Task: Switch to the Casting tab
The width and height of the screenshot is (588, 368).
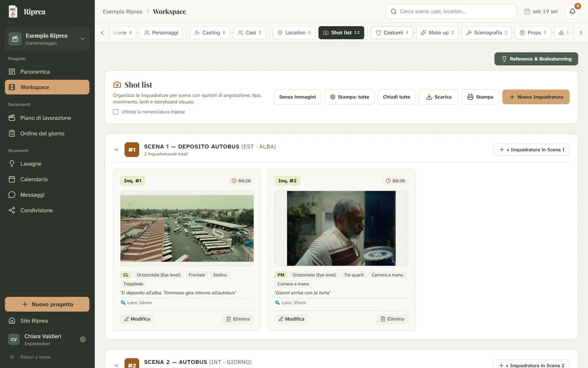Action: (x=210, y=33)
